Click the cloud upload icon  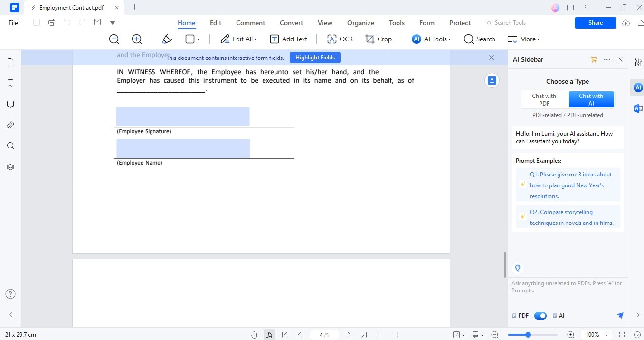[x=626, y=23]
